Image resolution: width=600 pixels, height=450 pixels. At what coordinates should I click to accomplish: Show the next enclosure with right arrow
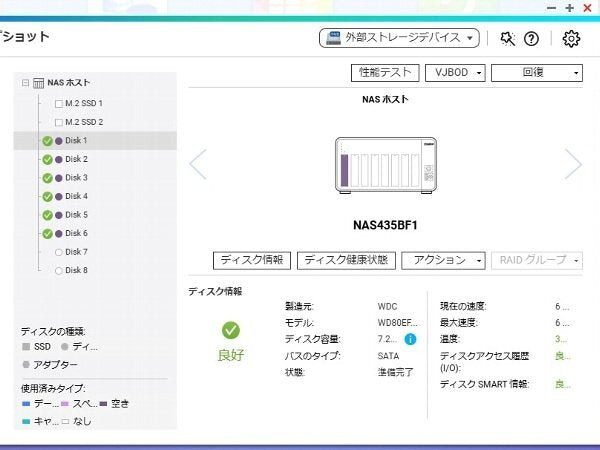click(x=573, y=164)
